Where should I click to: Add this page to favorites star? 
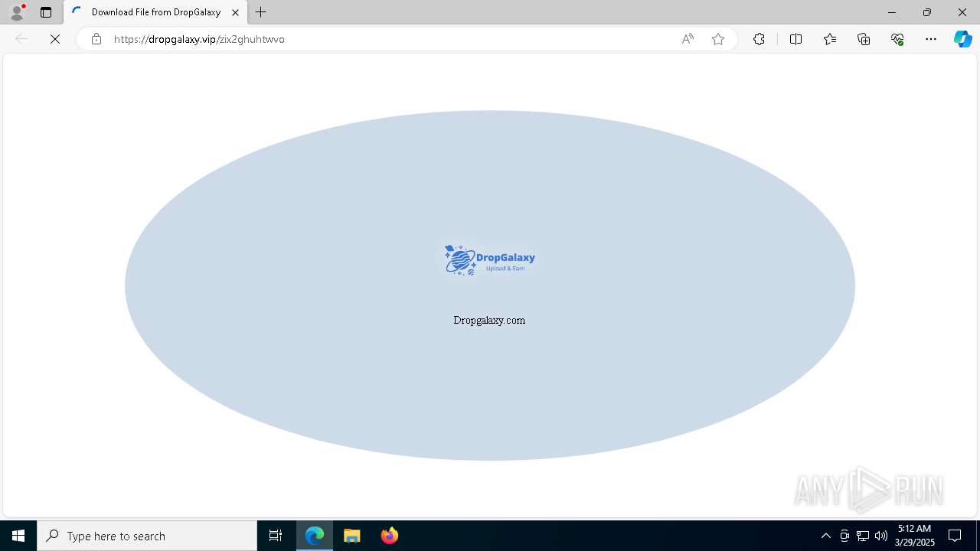(x=718, y=39)
